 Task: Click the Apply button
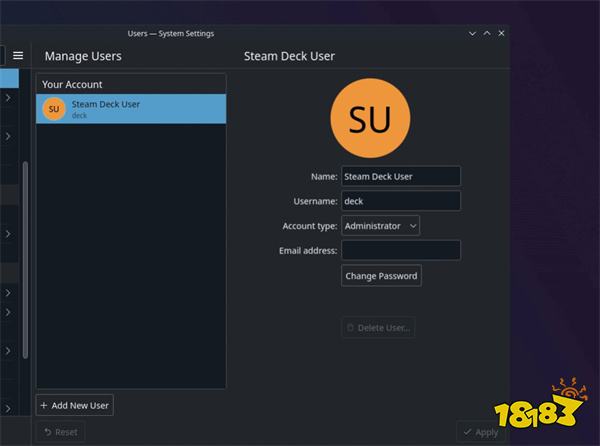tap(481, 432)
